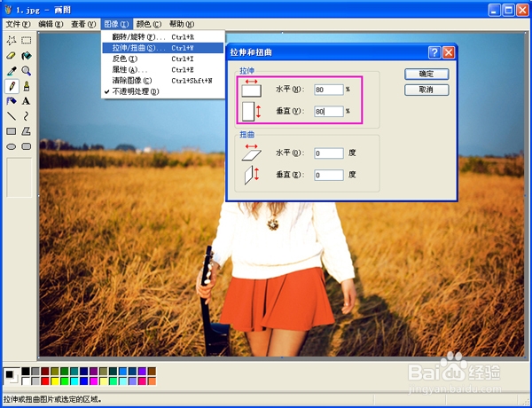Choose 翻转/旋转 from the image menu
Viewport: 532px width, 408px height.
point(163,37)
